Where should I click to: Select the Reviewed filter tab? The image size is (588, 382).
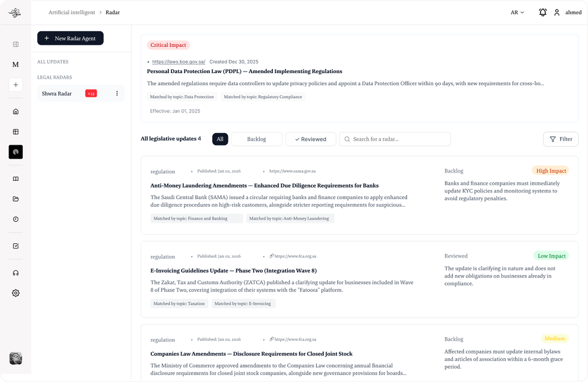click(x=311, y=139)
